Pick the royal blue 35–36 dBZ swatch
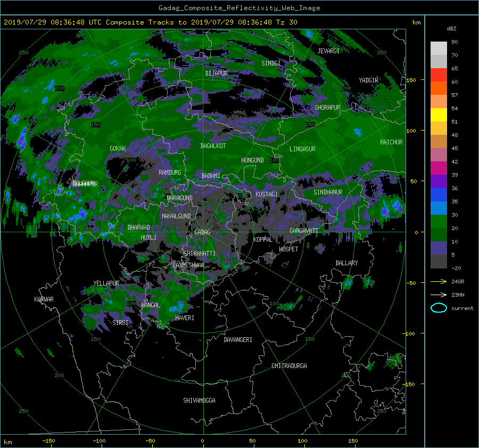Viewport: 479px width, 448px height. [x=439, y=195]
